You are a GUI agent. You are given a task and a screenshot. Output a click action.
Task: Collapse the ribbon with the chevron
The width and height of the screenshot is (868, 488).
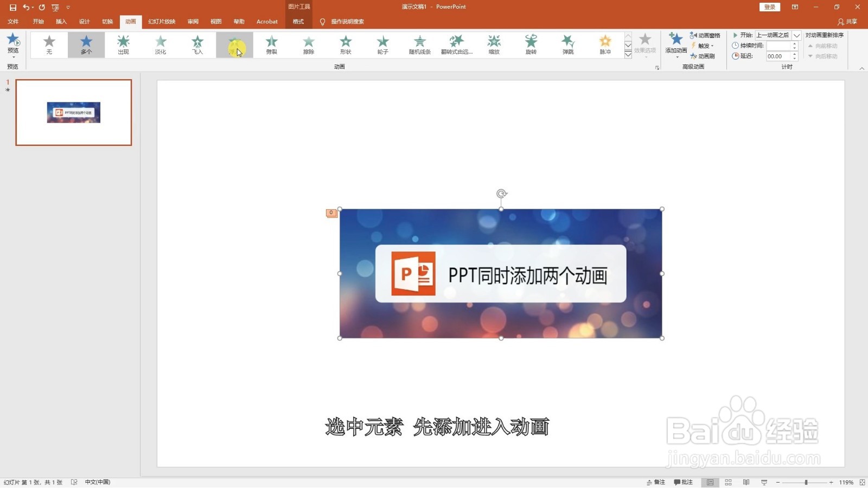tap(862, 68)
